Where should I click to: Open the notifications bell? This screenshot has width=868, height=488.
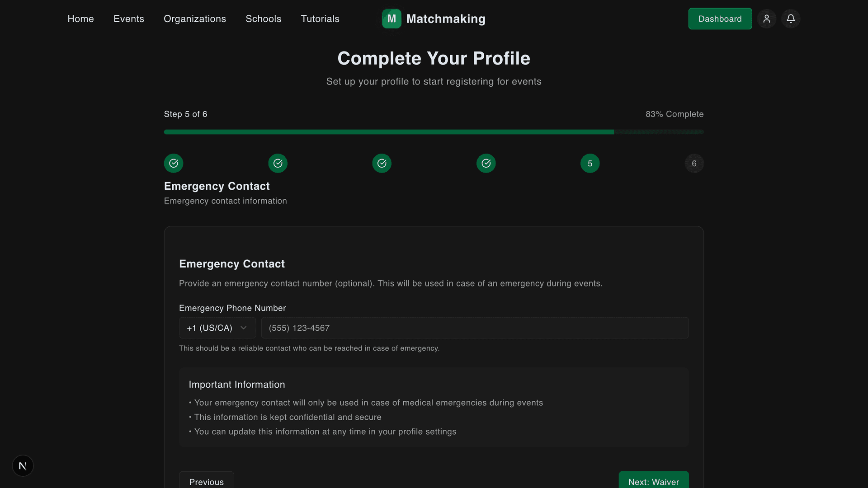[x=791, y=19]
